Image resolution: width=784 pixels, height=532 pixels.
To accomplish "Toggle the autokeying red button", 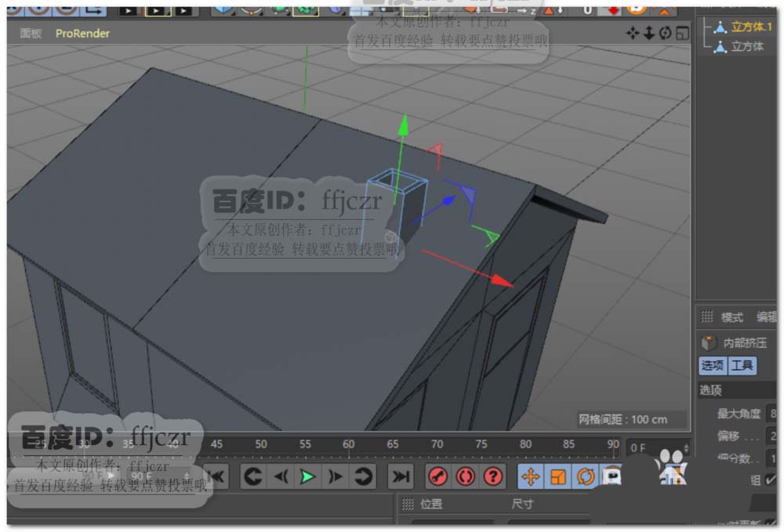I will pyautogui.click(x=465, y=476).
